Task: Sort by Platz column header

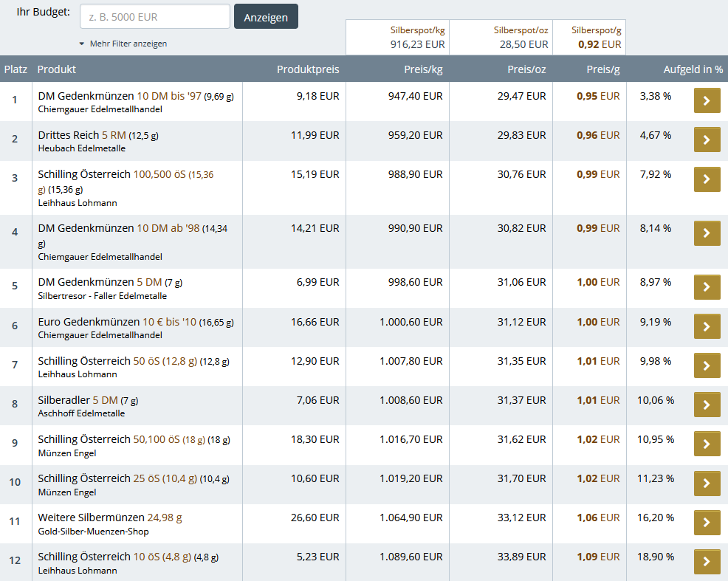Action: click(x=16, y=69)
